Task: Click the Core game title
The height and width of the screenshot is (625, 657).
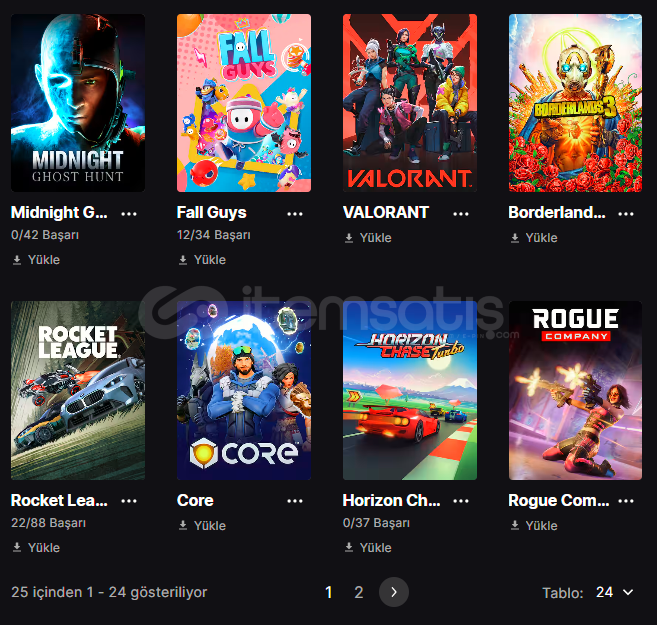Action: [195, 501]
